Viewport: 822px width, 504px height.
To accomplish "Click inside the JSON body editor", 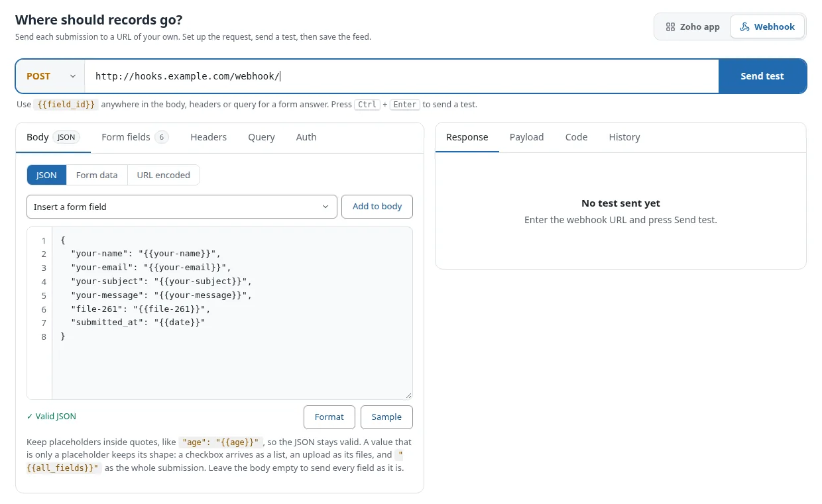I will pos(232,313).
